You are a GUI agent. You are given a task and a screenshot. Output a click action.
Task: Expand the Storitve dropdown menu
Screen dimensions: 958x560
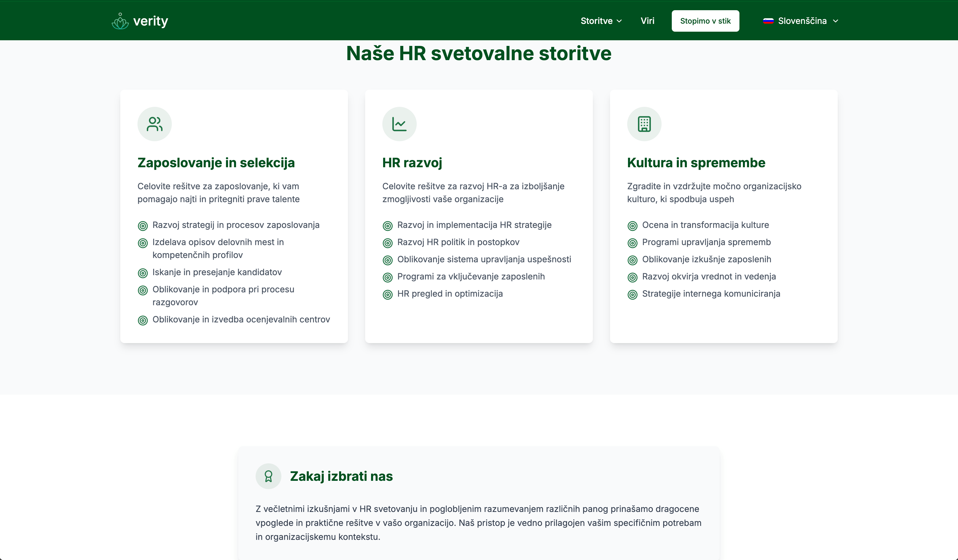[601, 21]
